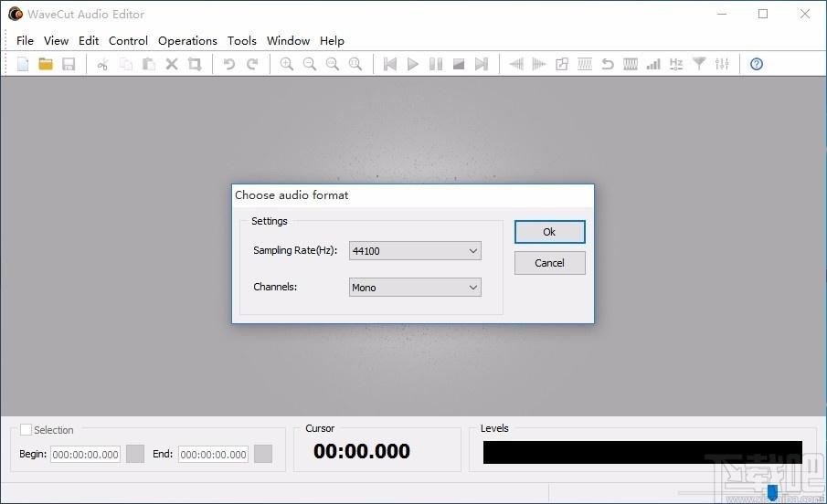Viewport: 827px width, 504px height.
Task: Click the Undo arrow icon
Action: click(228, 64)
